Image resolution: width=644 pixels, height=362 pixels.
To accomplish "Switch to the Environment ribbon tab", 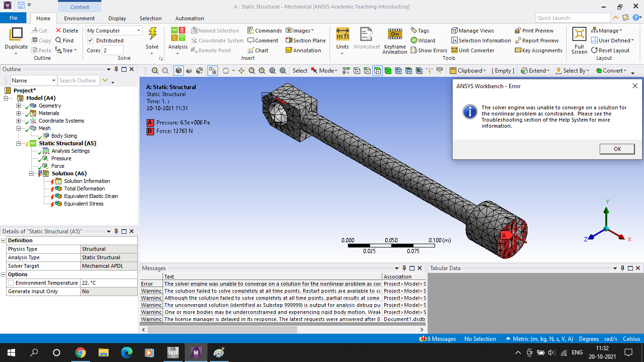I will click(79, 18).
